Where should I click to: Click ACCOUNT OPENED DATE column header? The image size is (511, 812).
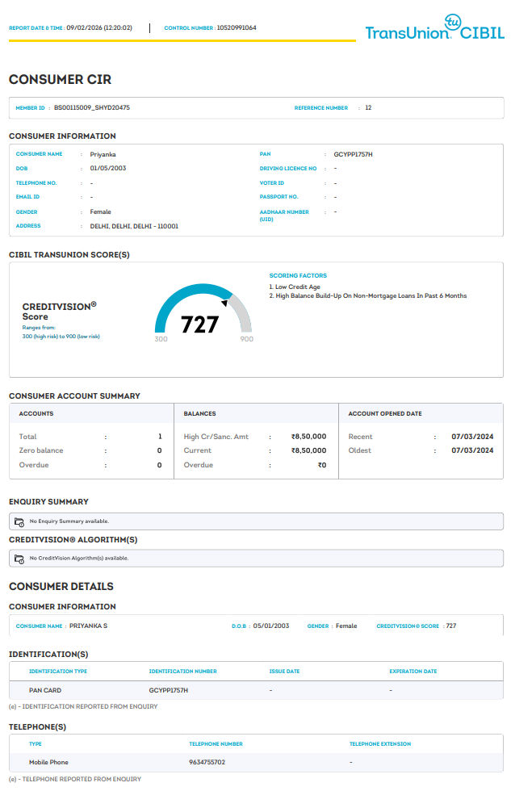click(385, 414)
